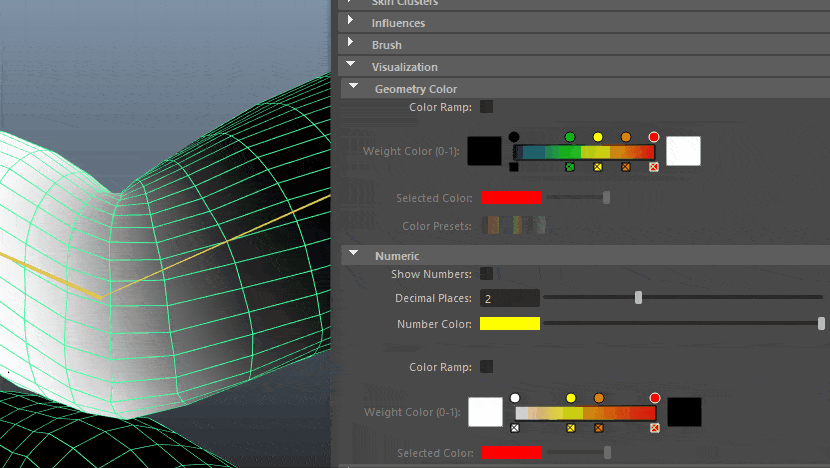Click the Decimal Places slider handle

(x=638, y=298)
